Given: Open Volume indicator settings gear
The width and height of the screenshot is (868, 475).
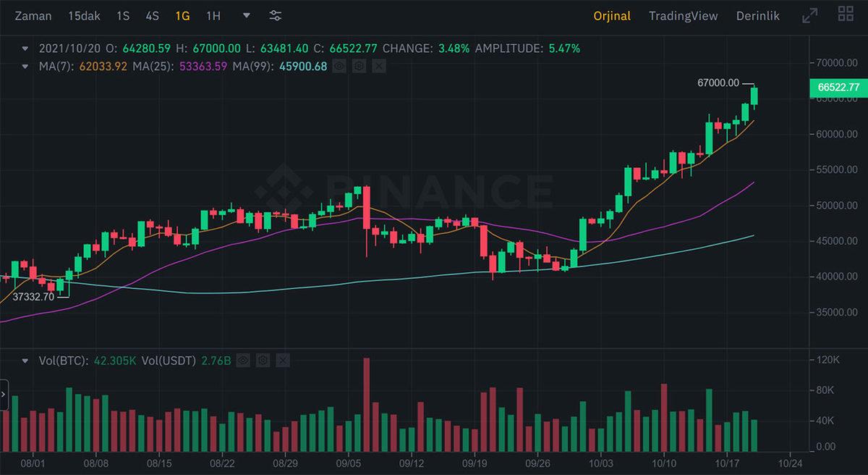Looking at the screenshot, I should 263,360.
